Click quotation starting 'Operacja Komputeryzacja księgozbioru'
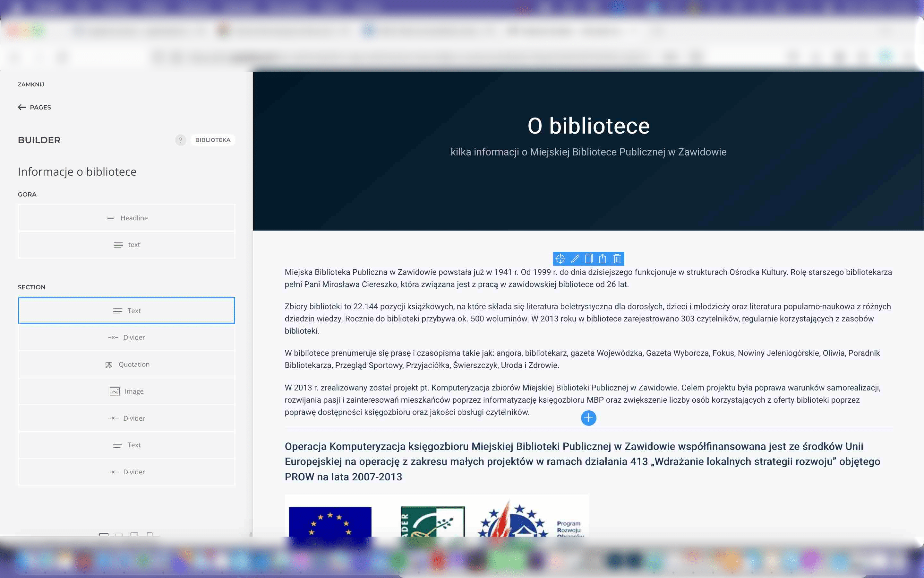 click(582, 461)
